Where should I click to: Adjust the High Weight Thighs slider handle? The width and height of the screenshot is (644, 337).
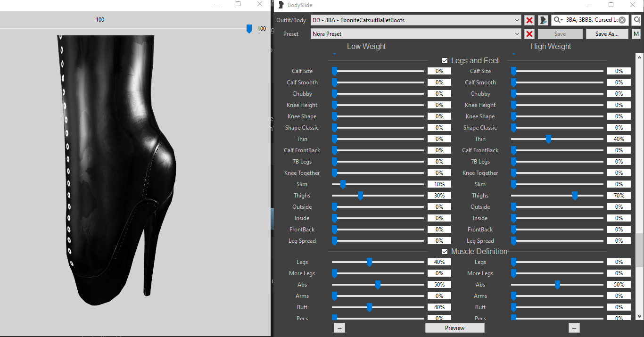575,196
